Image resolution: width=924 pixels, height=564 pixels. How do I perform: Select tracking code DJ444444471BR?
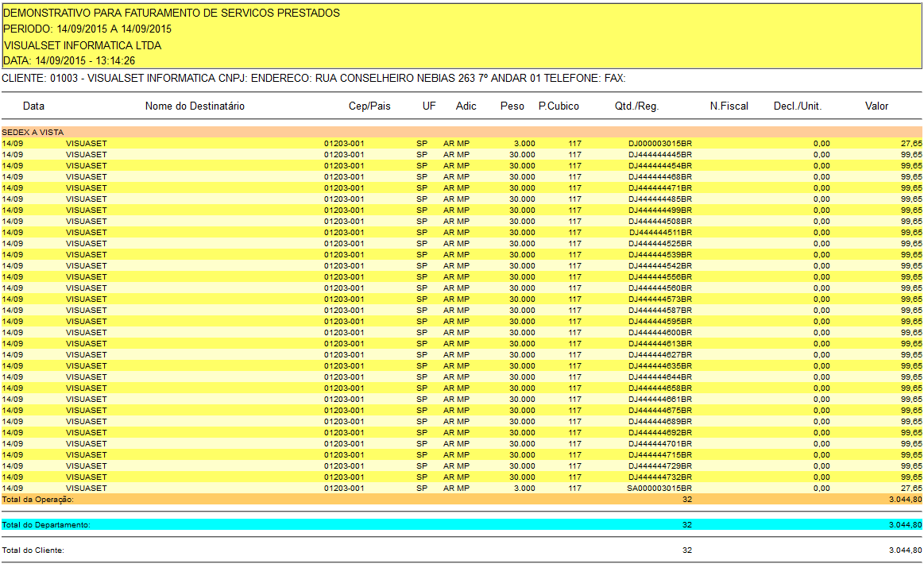660,188
